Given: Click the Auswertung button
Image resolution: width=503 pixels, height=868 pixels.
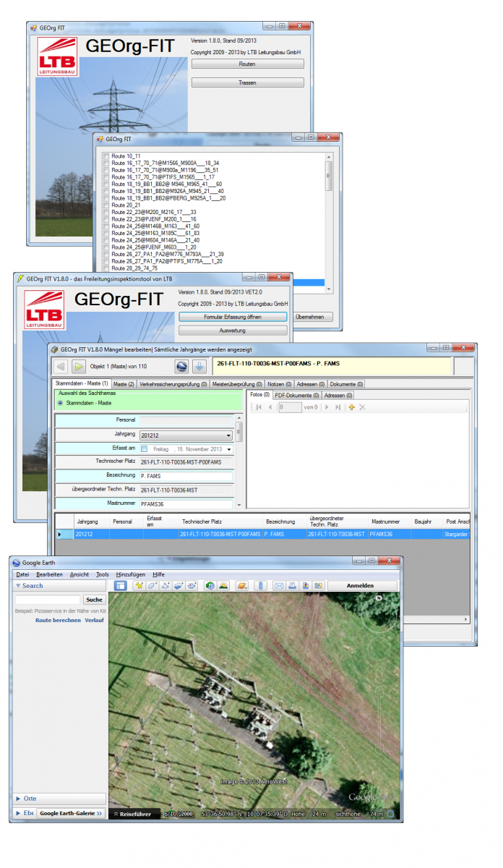Looking at the screenshot, I should pos(232,331).
